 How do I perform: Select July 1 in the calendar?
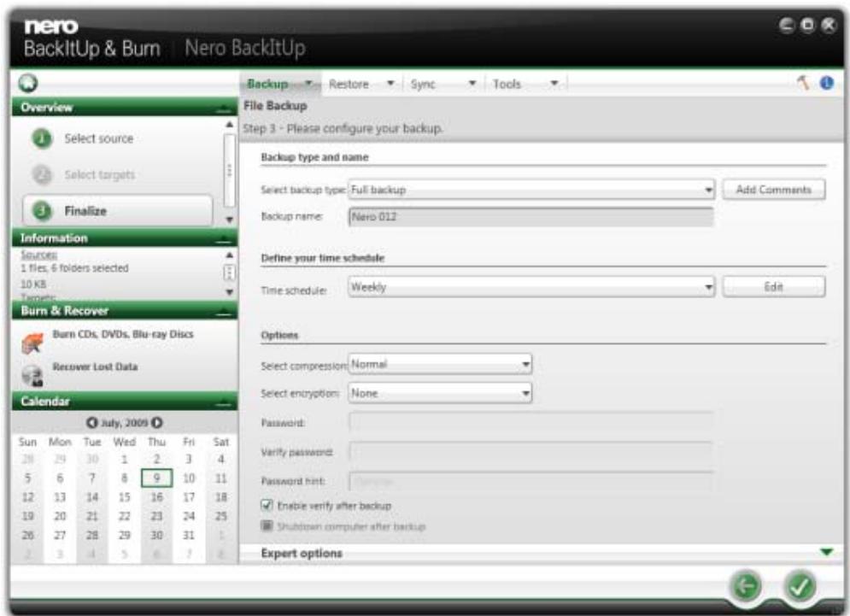(x=124, y=460)
